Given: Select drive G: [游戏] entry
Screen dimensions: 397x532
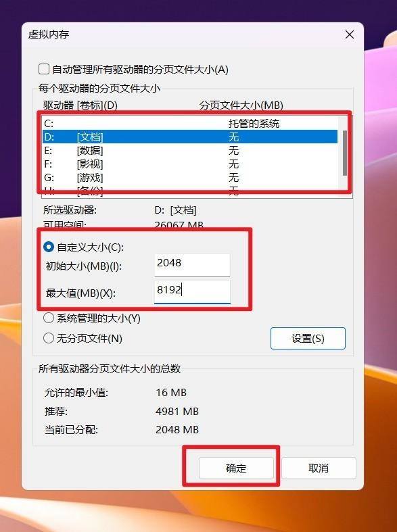Looking at the screenshot, I should 190,178.
